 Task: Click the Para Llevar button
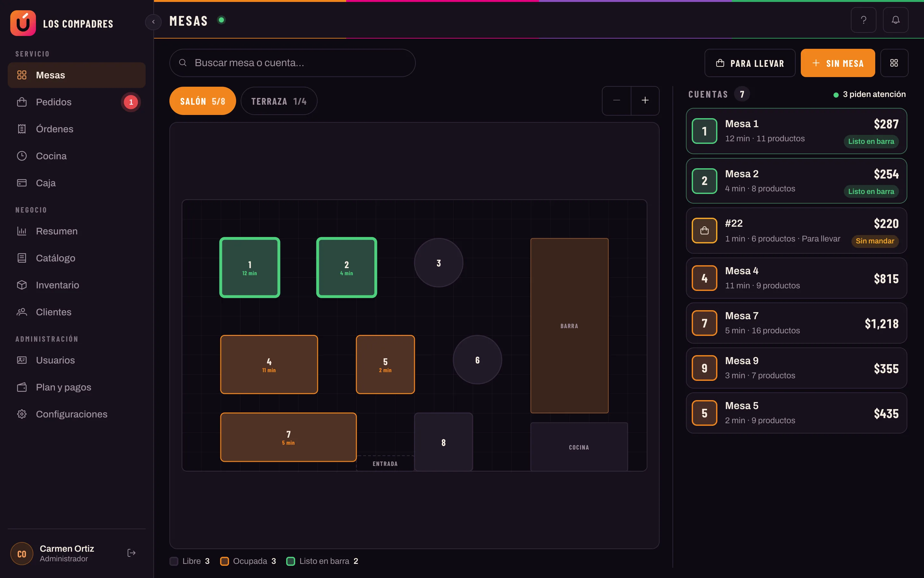[750, 63]
